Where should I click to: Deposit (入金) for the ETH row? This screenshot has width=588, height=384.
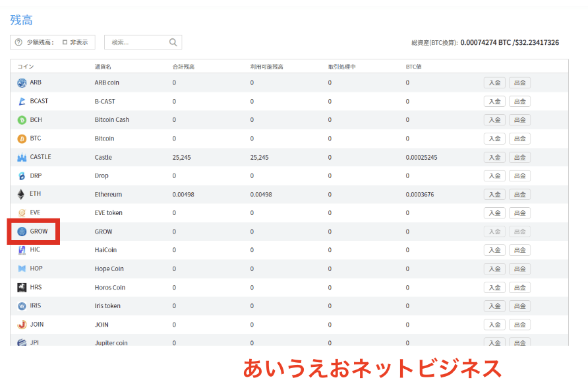coord(494,195)
